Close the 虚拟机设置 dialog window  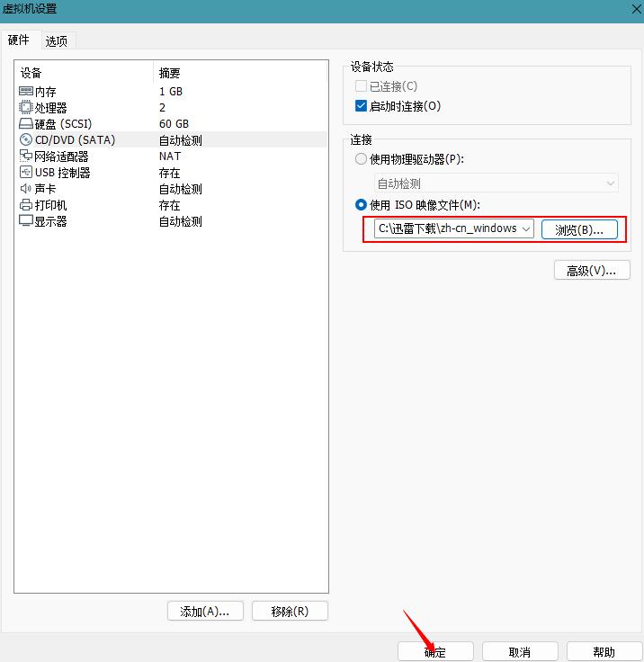(637, 9)
